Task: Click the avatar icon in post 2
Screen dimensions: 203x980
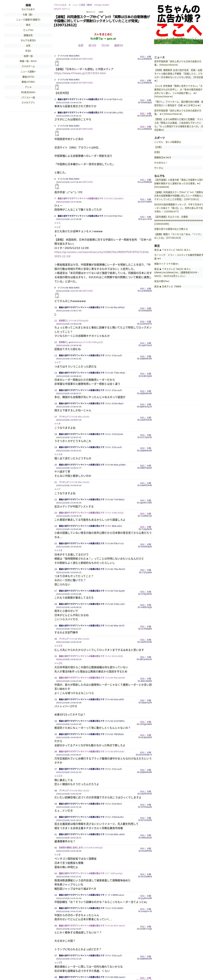Action: (x=57, y=87)
